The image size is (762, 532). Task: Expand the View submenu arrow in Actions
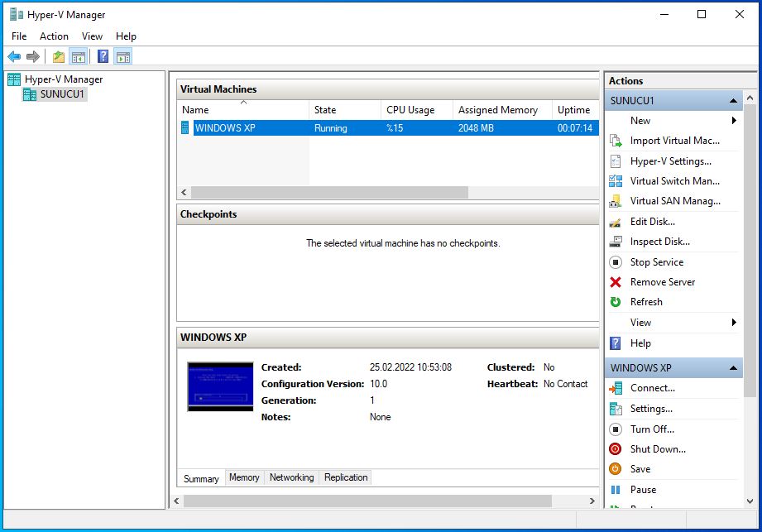tap(734, 323)
